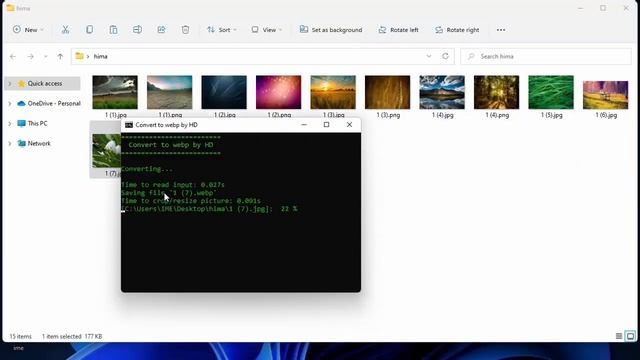
Task: Expand This PC tree node
Action: coord(10,123)
